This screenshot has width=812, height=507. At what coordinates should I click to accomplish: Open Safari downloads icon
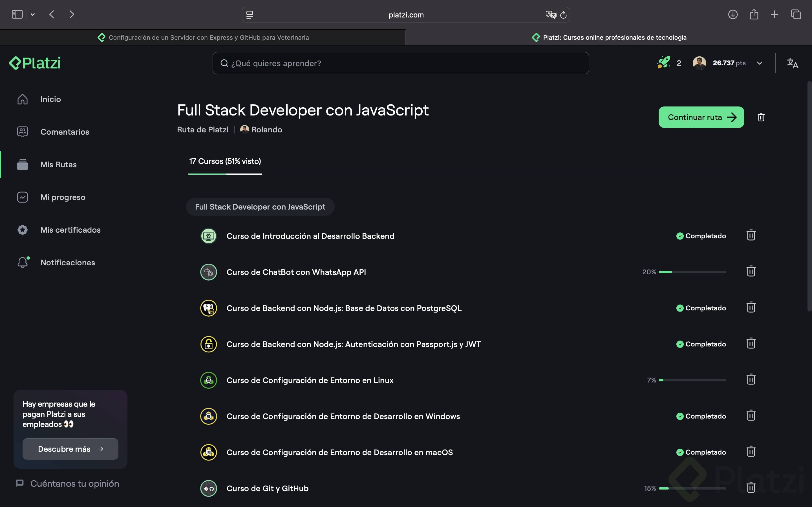[x=732, y=14]
